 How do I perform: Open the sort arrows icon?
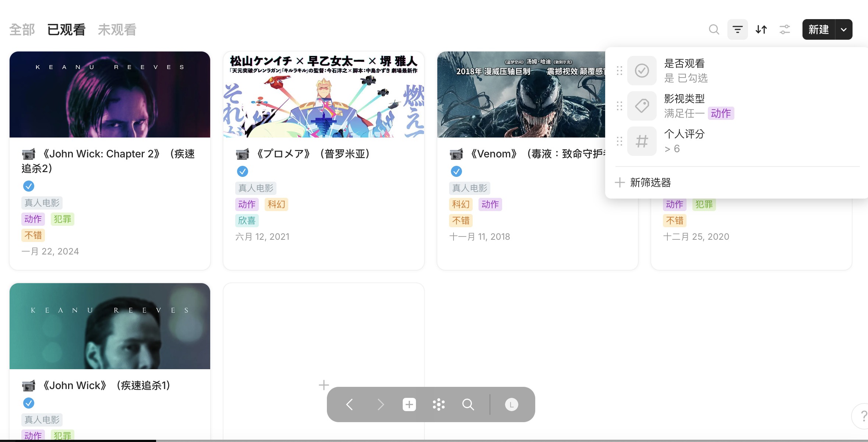click(761, 29)
